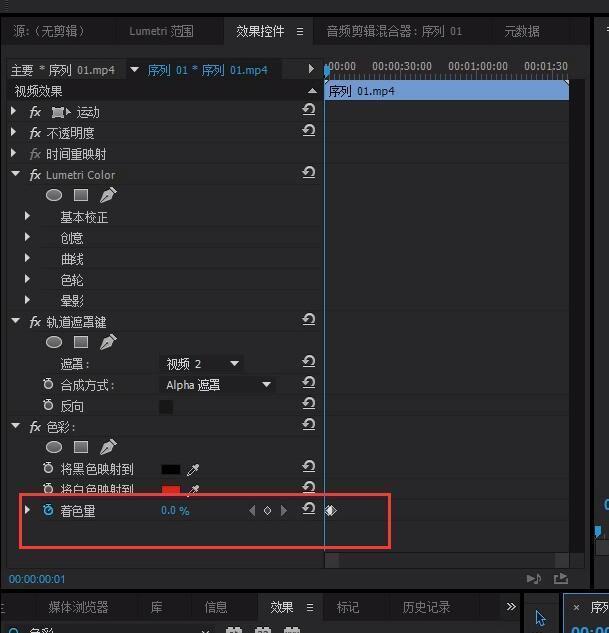Disable Lumetri Color fx toggle
Screen dimensions: 609x633
(x=35, y=175)
